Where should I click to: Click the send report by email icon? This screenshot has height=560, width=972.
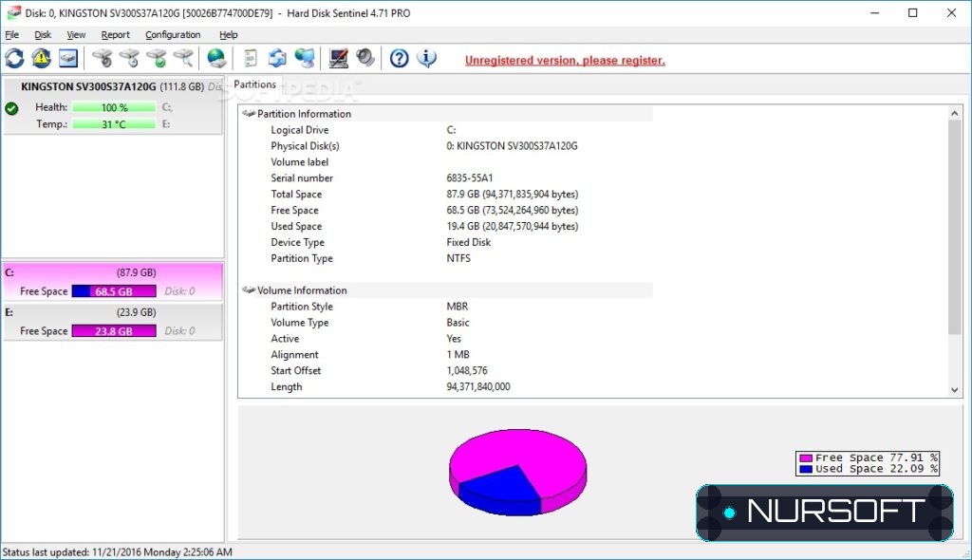click(277, 59)
